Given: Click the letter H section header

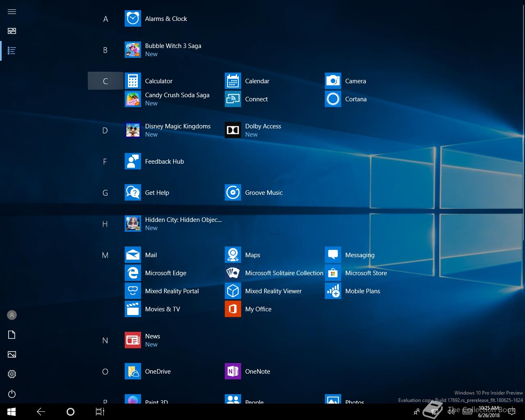Looking at the screenshot, I should point(105,224).
